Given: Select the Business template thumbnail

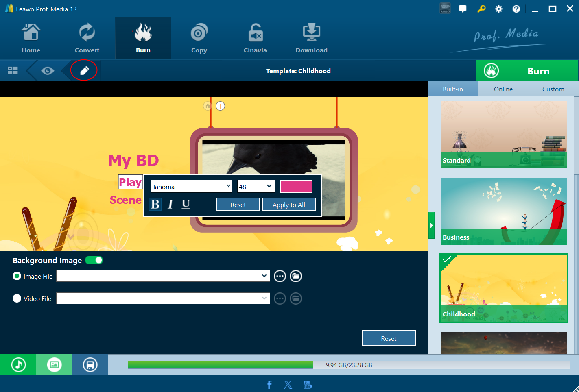Looking at the screenshot, I should pos(504,211).
